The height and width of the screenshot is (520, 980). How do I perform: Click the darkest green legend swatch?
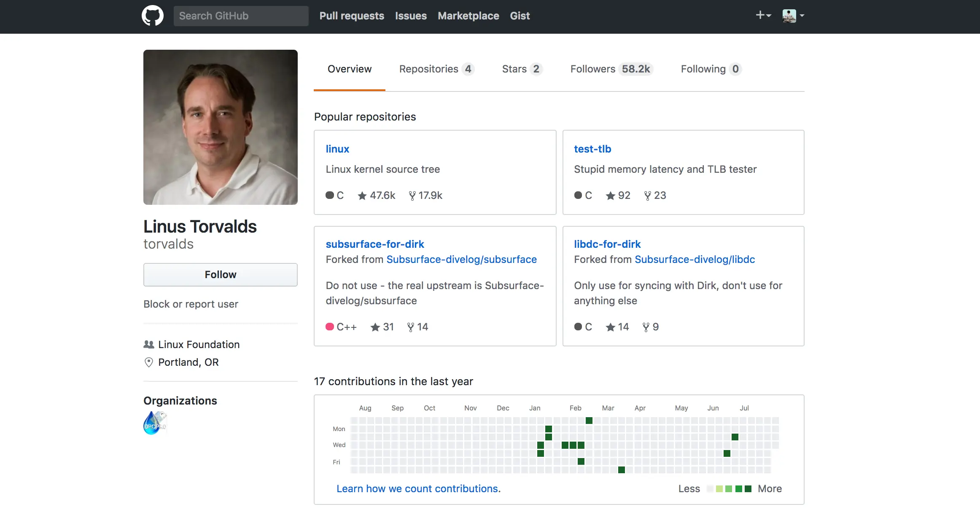748,489
